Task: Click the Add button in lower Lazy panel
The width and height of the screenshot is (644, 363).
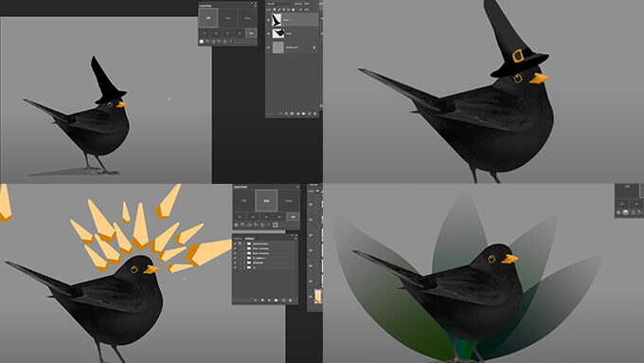Action: (x=266, y=201)
